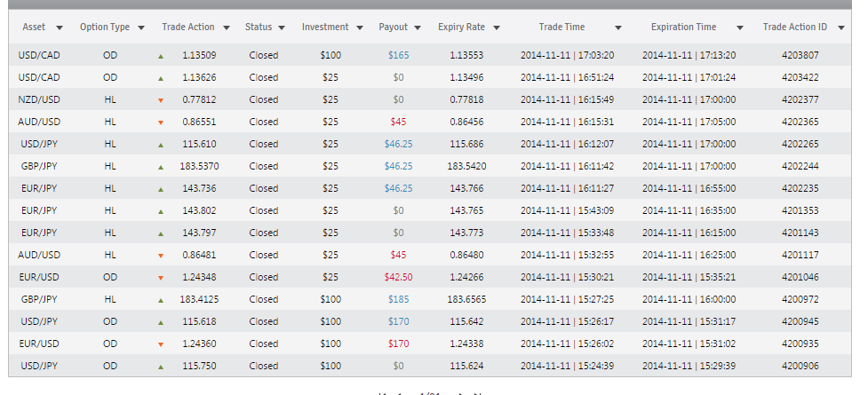
Task: Click the $165 payout link
Action: point(399,55)
